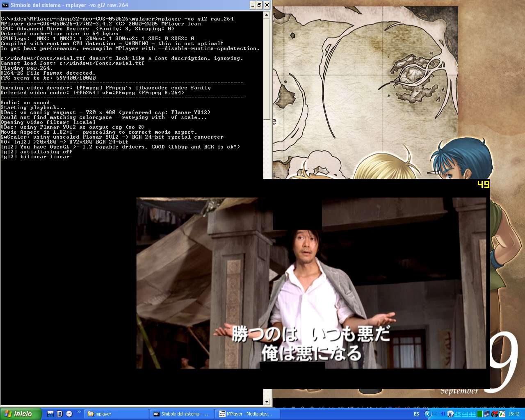This screenshot has height=420, width=525.
Task: Switch to the mplayer folder taskbar button
Action: 116,414
